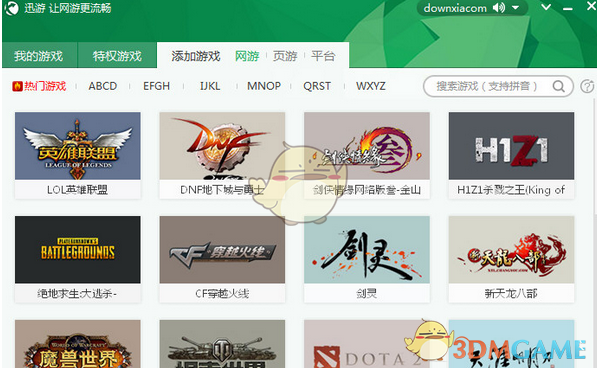This screenshot has width=597, height=368.
Task: Choose the 网游 sub-tab
Action: [x=247, y=56]
